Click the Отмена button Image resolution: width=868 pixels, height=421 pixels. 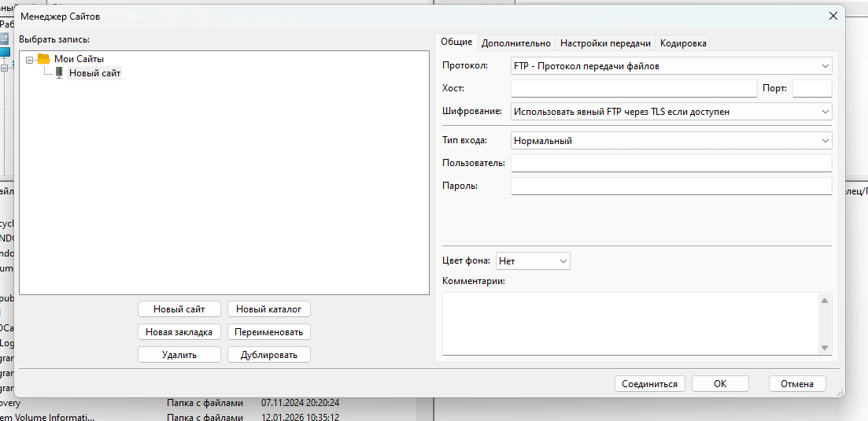point(797,383)
